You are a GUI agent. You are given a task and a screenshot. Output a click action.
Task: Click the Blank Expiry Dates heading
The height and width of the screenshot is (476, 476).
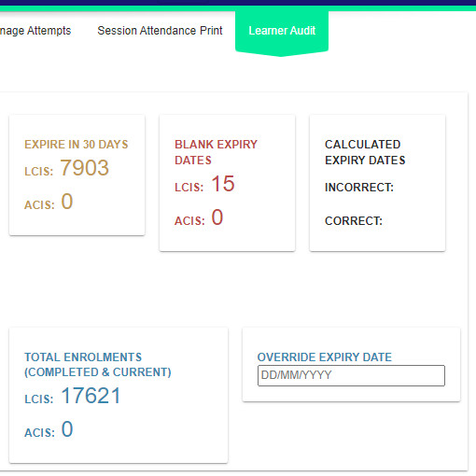216,152
